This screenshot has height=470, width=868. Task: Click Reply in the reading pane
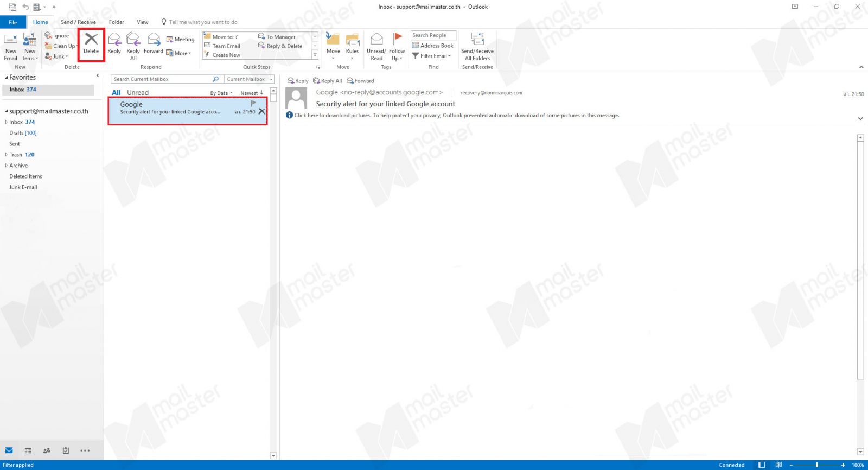pyautogui.click(x=298, y=81)
